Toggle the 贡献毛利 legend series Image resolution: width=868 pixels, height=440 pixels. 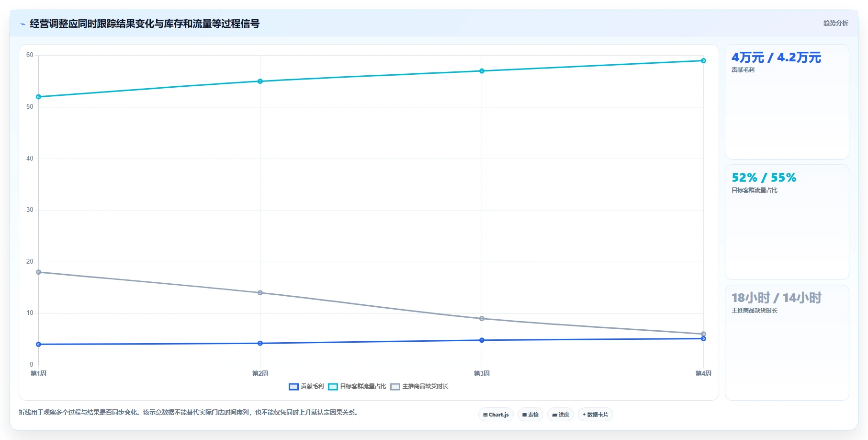tap(306, 386)
